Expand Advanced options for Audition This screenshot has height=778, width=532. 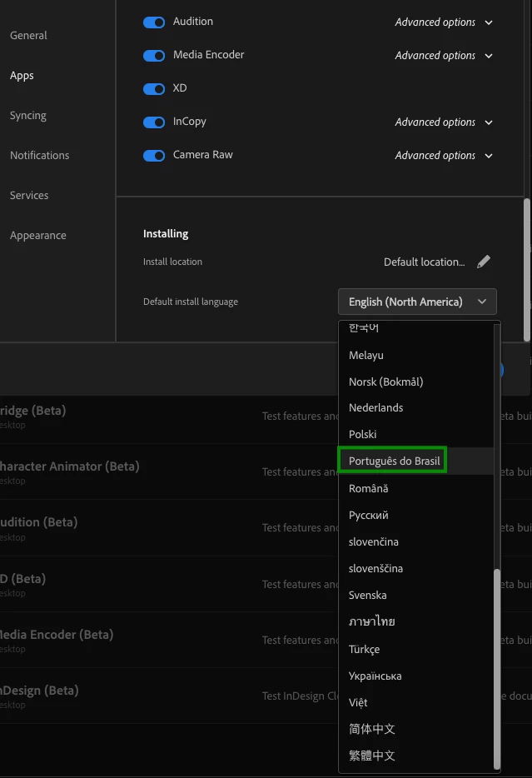(444, 22)
